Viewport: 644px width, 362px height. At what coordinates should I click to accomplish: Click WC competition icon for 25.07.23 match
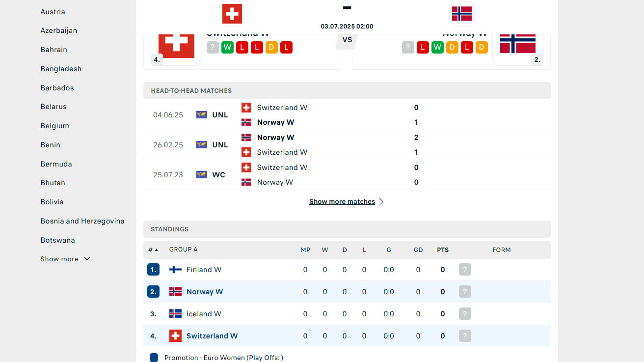pos(202,174)
